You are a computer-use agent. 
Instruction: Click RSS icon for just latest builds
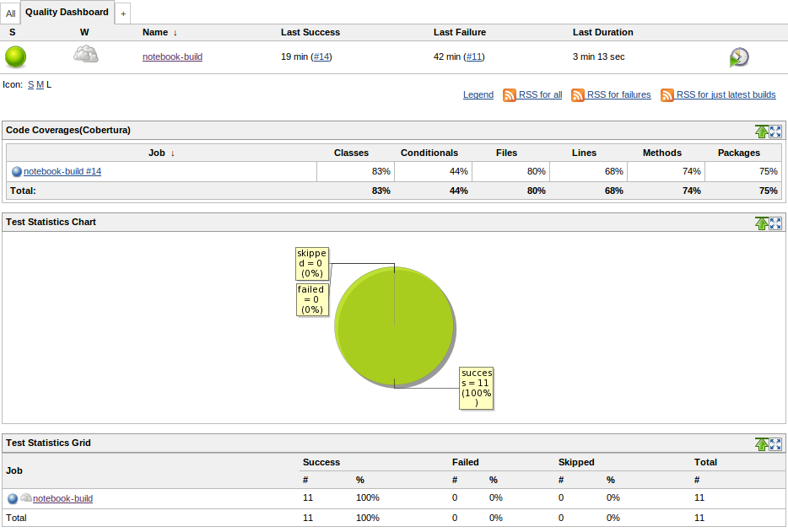[x=667, y=95]
